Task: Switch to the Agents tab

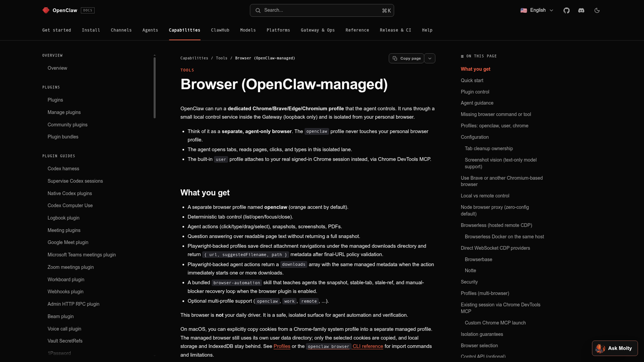Action: pyautogui.click(x=150, y=30)
